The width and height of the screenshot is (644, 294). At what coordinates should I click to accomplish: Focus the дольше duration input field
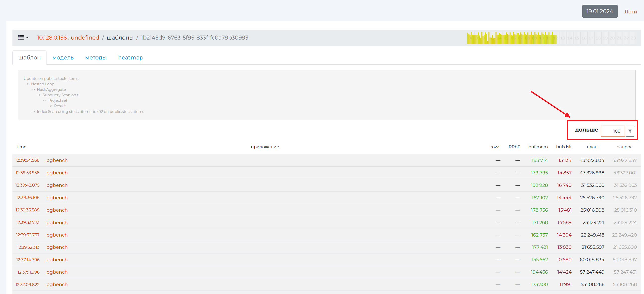pos(612,131)
